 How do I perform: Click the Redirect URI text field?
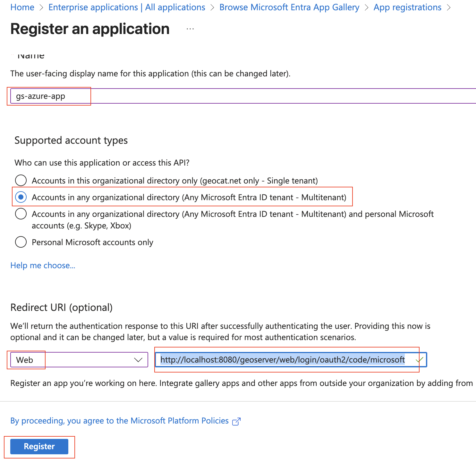(282, 360)
